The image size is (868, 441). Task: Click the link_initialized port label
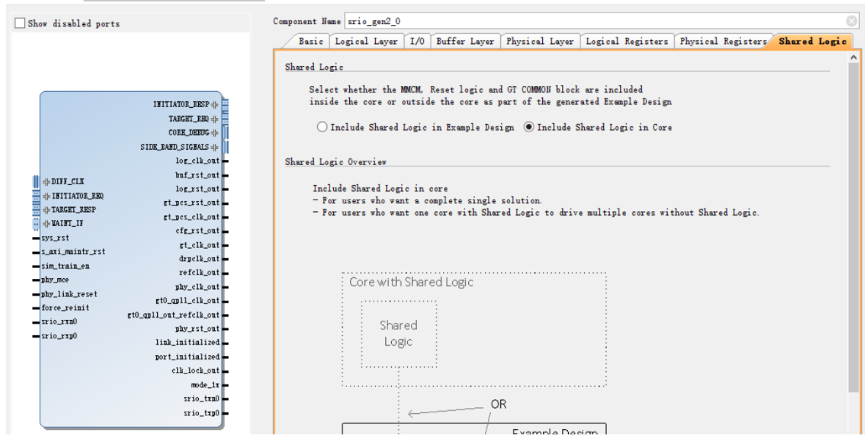click(188, 343)
